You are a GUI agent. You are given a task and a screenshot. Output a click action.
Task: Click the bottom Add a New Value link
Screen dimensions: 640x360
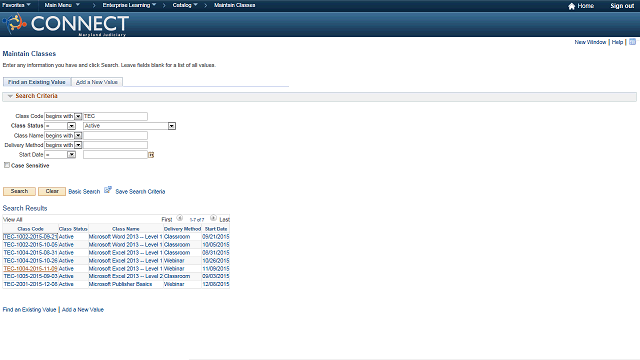click(83, 310)
